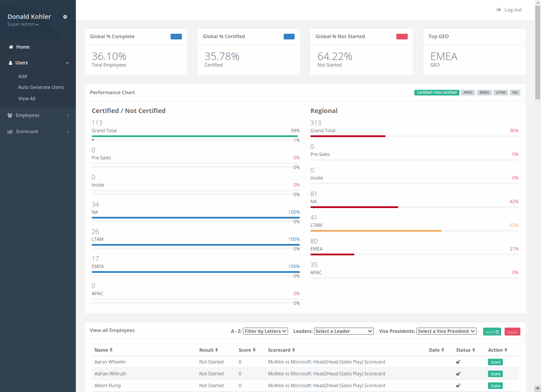Click the name Adrian Willruth

(x=110, y=374)
